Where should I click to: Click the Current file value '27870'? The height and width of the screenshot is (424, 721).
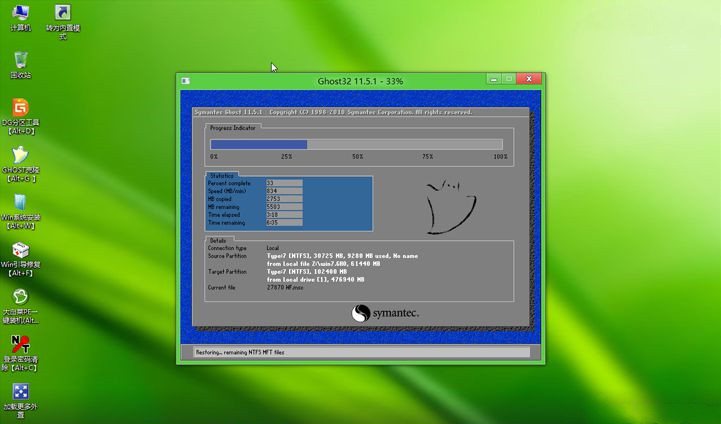click(x=285, y=287)
